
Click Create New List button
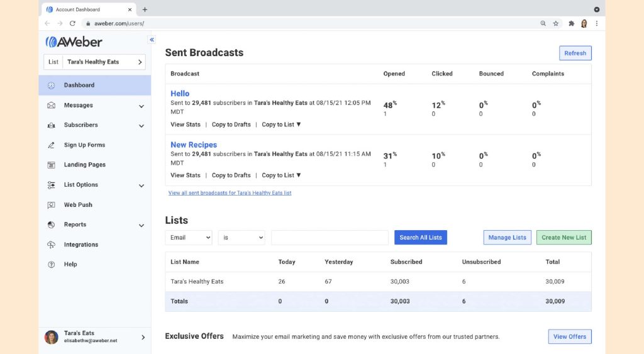(x=564, y=238)
